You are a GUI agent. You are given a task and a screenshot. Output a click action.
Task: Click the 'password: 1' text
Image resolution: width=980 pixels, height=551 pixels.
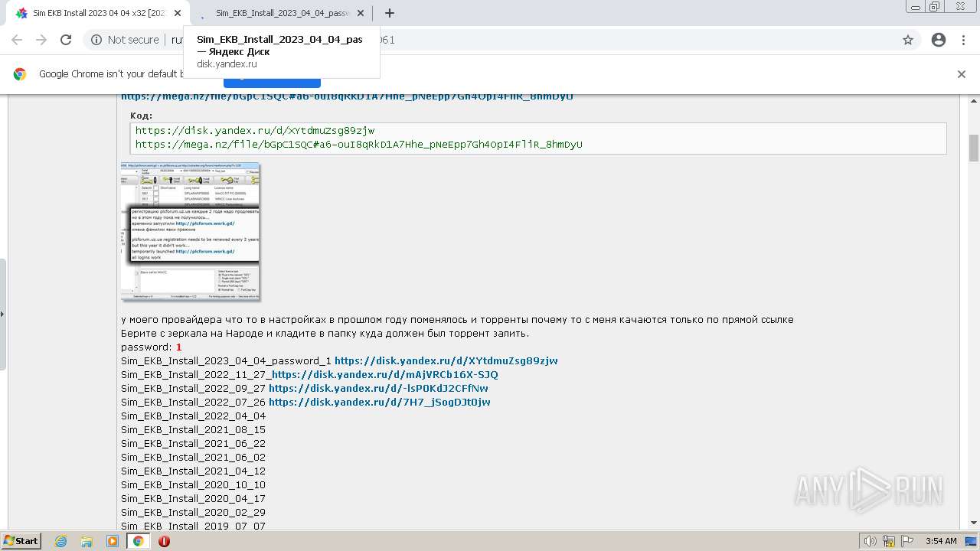click(x=152, y=347)
